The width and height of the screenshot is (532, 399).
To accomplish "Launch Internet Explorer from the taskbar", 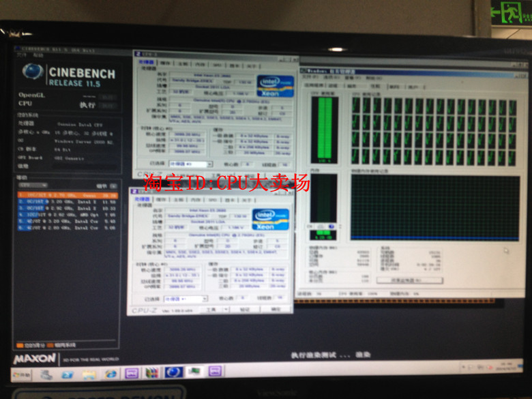I will 110,374.
